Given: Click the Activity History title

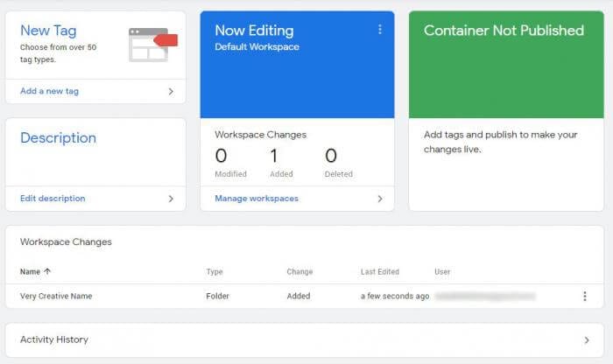Looking at the screenshot, I should pos(54,339).
